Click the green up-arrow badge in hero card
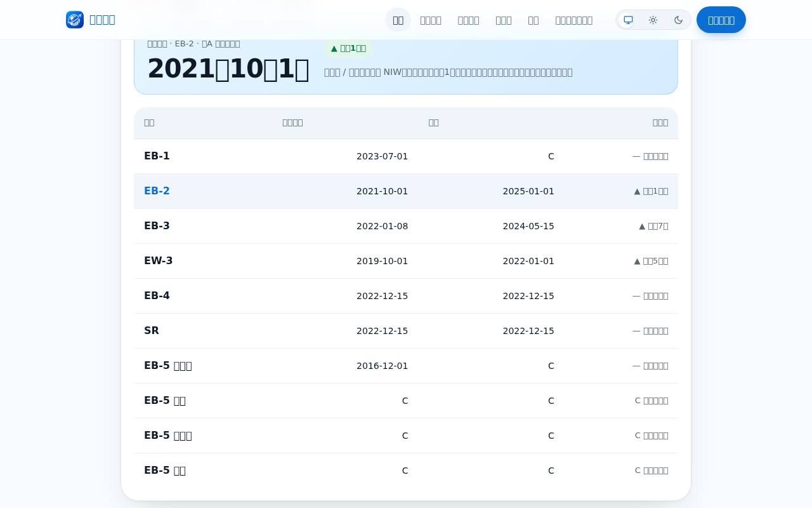This screenshot has width=812, height=508. point(348,48)
